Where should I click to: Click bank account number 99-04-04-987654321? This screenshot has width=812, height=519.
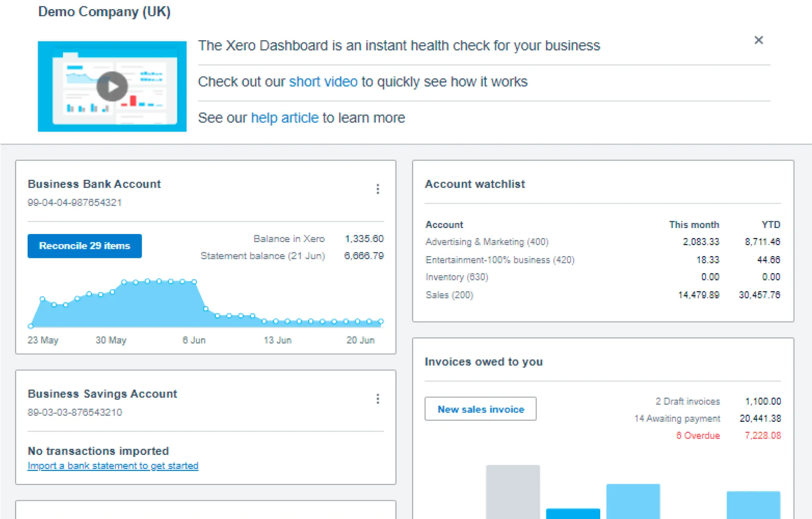(75, 202)
